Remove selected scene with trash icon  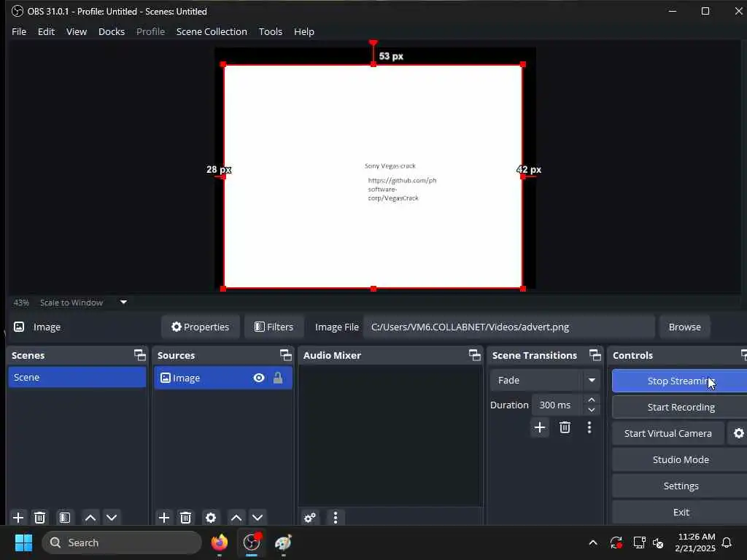40,517
